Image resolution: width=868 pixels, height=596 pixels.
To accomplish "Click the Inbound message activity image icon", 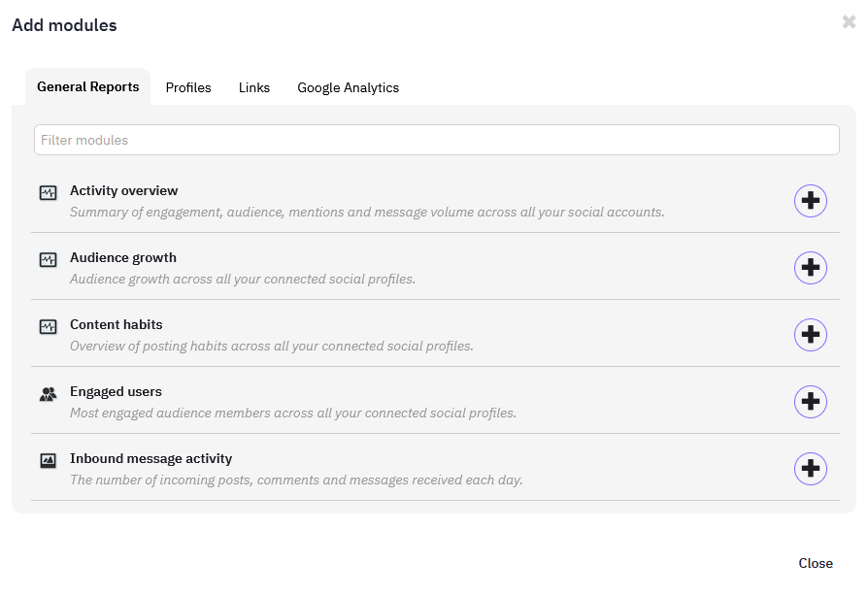I will [48, 460].
